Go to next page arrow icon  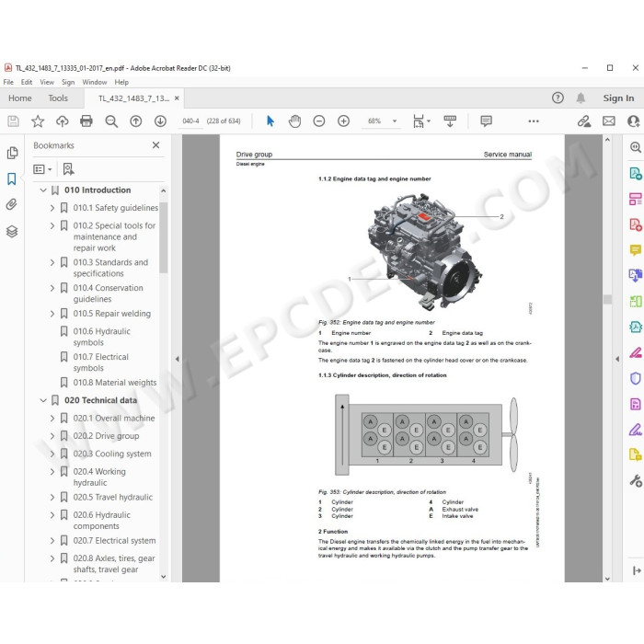point(160,121)
